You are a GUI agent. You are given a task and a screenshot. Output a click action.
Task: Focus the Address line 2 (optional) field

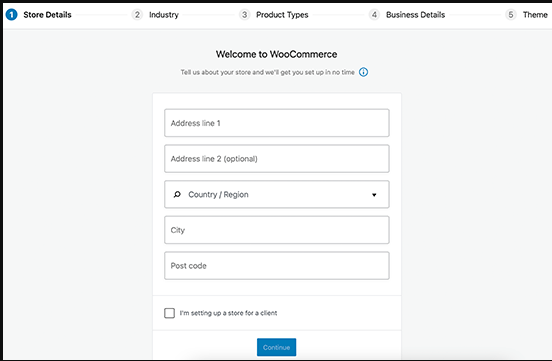[x=277, y=158]
